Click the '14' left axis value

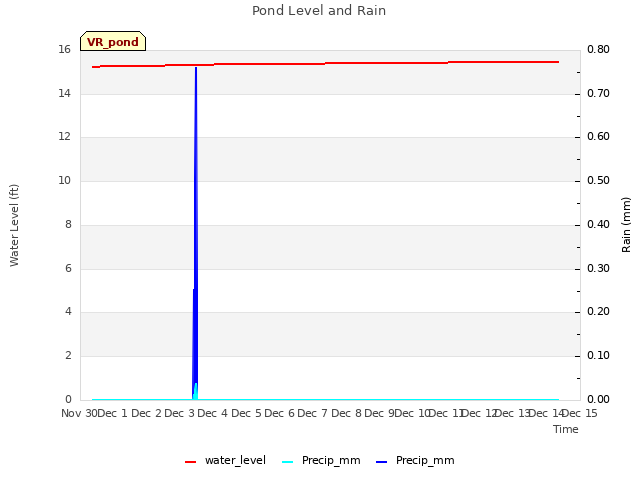pyautogui.click(x=64, y=93)
